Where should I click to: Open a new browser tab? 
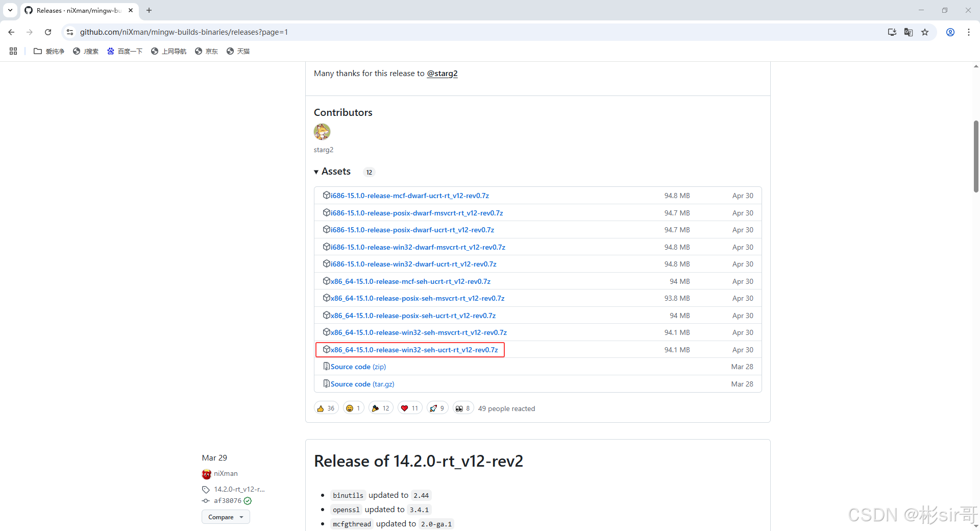149,10
